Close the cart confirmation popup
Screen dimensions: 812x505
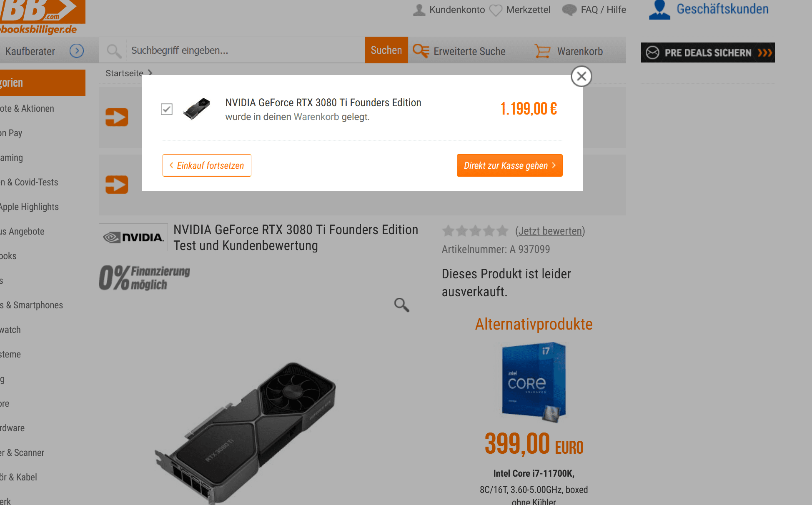[581, 76]
